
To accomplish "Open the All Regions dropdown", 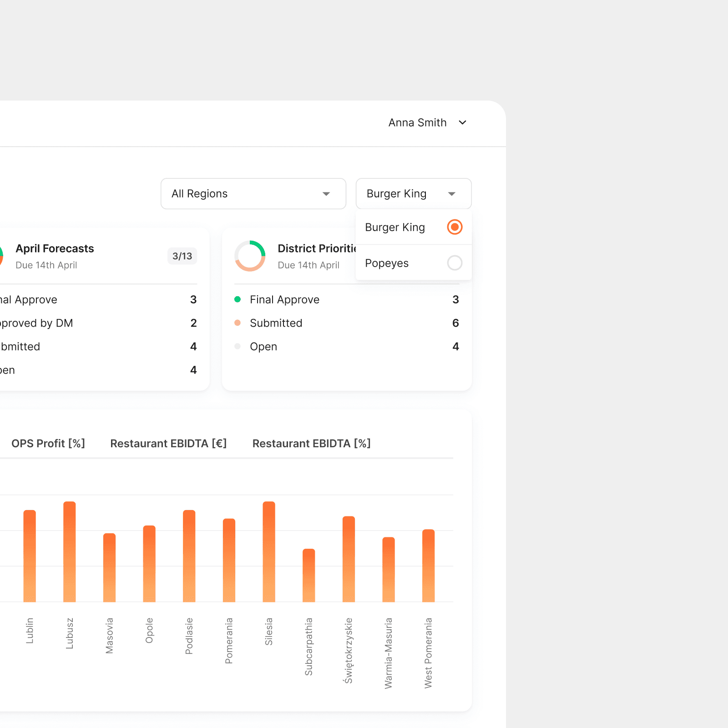I will click(x=253, y=194).
